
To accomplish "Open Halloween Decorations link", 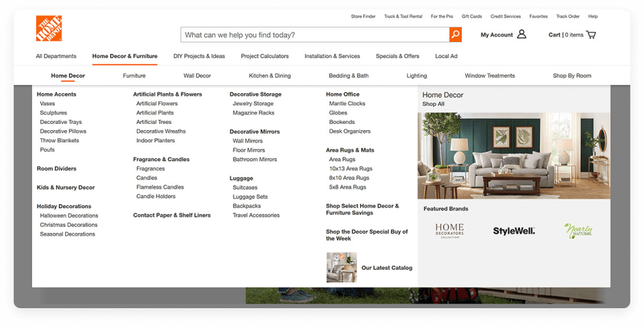I will (x=69, y=216).
